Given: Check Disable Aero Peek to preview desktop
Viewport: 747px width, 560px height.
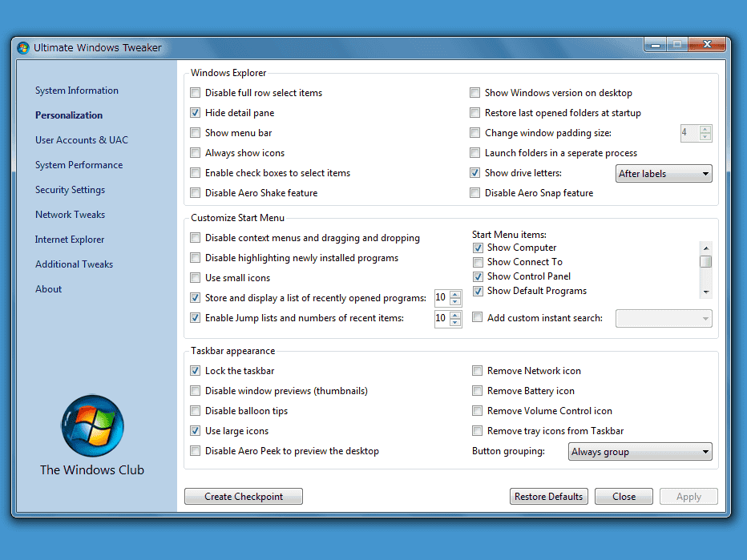Looking at the screenshot, I should coord(195,450).
